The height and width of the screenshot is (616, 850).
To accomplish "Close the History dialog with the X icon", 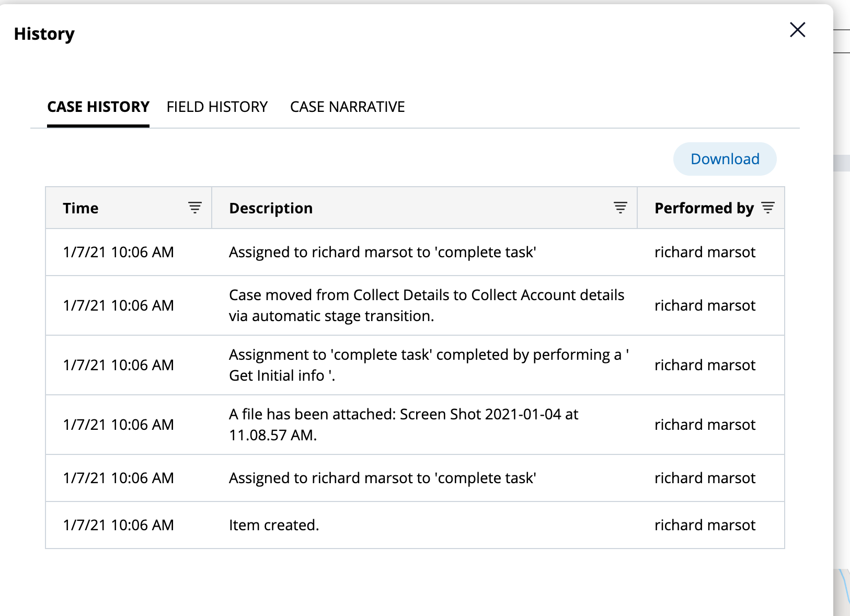I will point(797,30).
